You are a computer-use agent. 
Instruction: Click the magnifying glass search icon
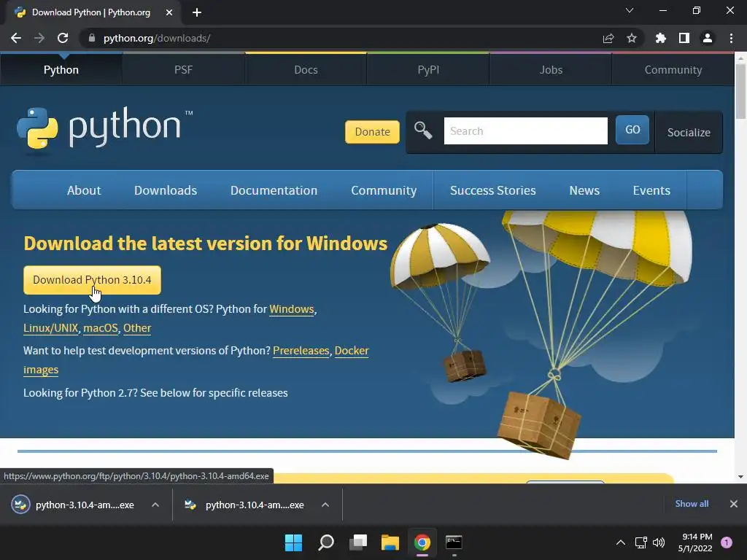coord(423,130)
